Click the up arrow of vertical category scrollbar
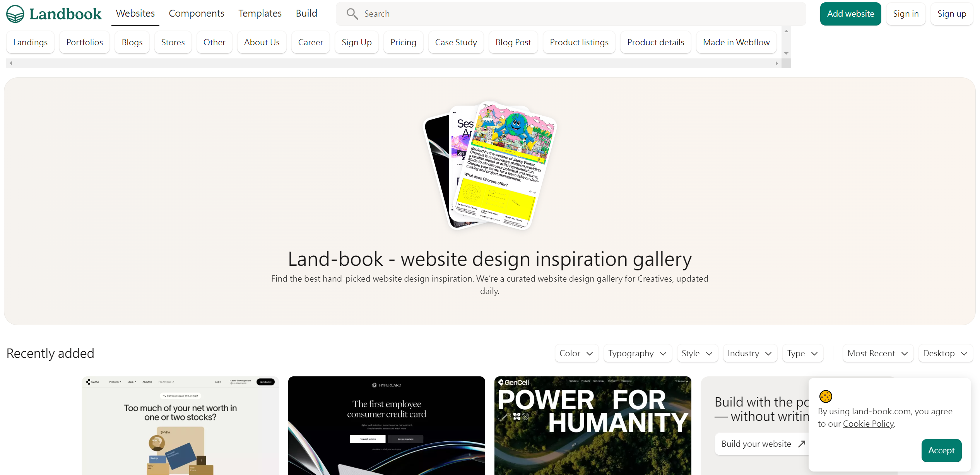Screen dimensions: 980x475 786,31
